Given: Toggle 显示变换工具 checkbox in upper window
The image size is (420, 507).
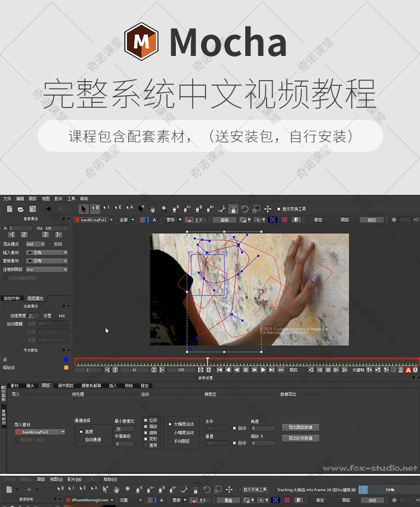Looking at the screenshot, I should 278,209.
